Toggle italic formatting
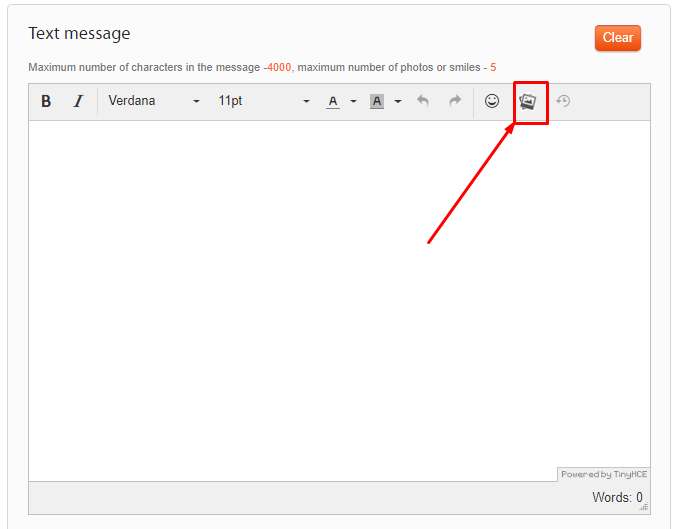This screenshot has height=529, width=687. [x=78, y=101]
